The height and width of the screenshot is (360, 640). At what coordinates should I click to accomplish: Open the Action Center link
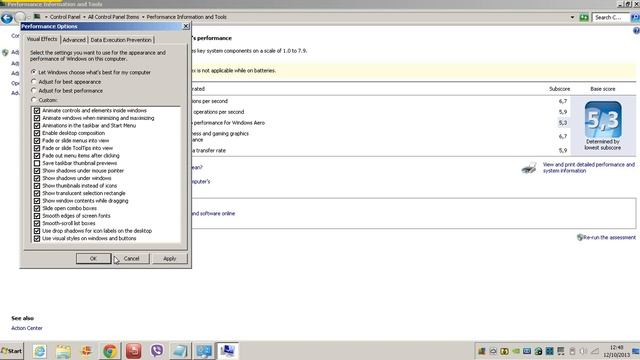27,328
